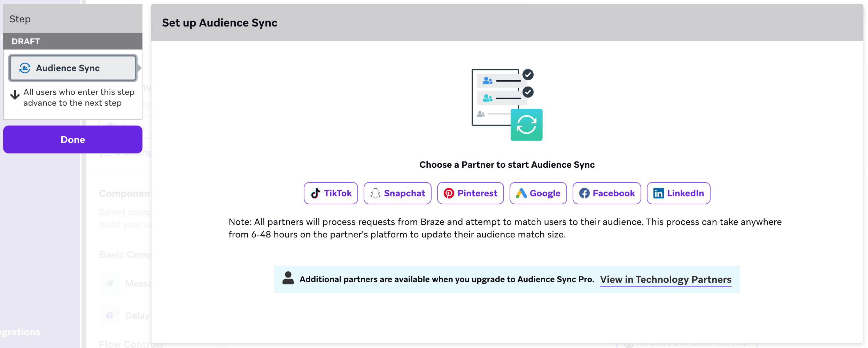Select the Audience Sync step card label
The height and width of the screenshot is (348, 868).
coord(68,68)
